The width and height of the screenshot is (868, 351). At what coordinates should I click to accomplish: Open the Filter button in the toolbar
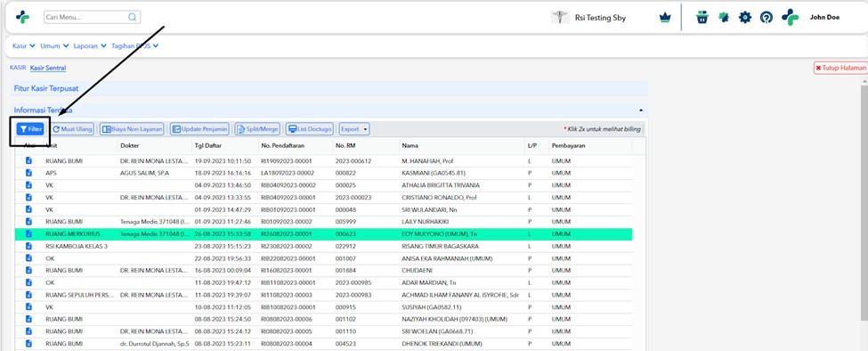coord(30,129)
